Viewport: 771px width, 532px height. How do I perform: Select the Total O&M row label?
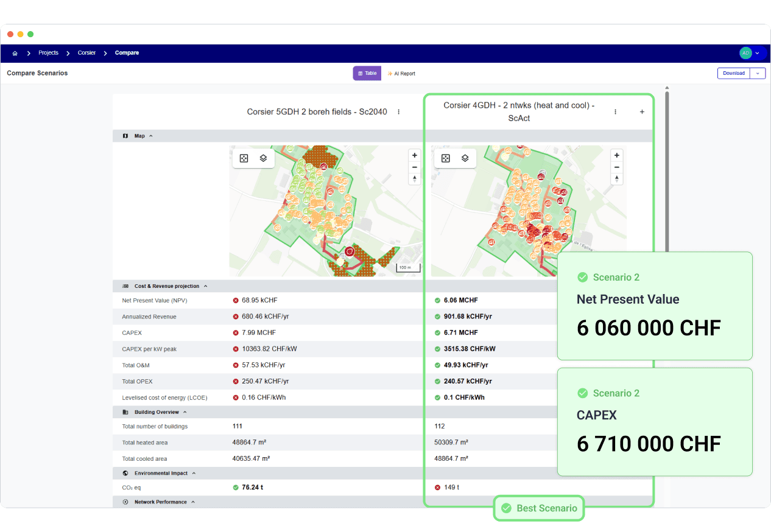click(x=136, y=365)
